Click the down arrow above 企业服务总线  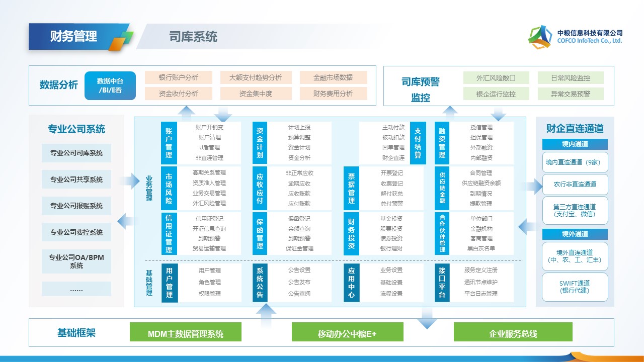427,319
